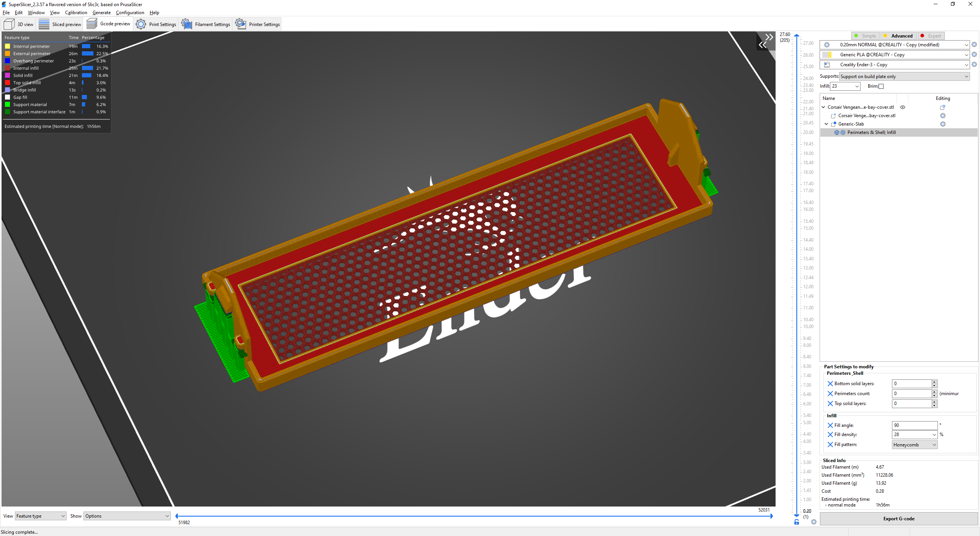Open the Configuration menu
This screenshot has height=536, width=980.
click(130, 13)
